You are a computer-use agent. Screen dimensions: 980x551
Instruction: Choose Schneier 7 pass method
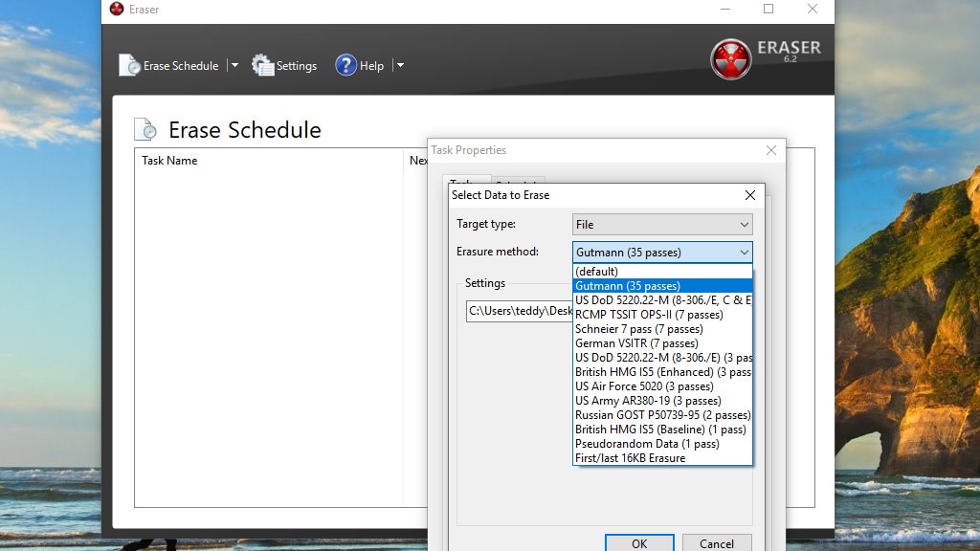tap(662, 329)
